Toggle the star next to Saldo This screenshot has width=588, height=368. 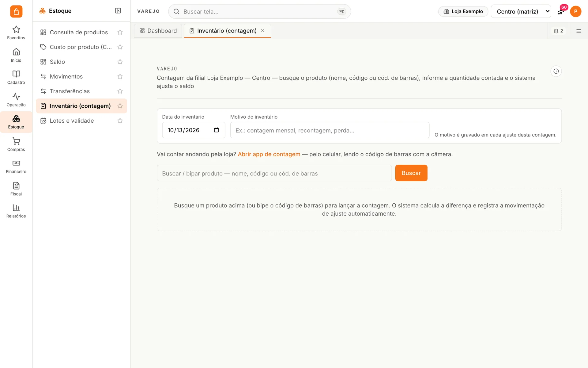(120, 62)
